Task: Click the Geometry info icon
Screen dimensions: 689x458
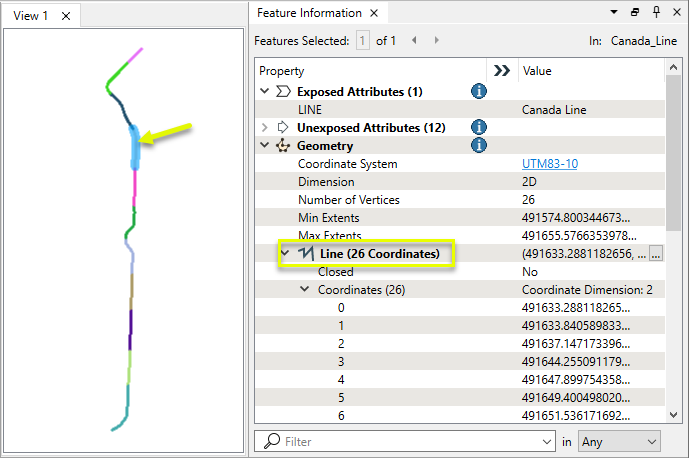Action: tap(478, 145)
